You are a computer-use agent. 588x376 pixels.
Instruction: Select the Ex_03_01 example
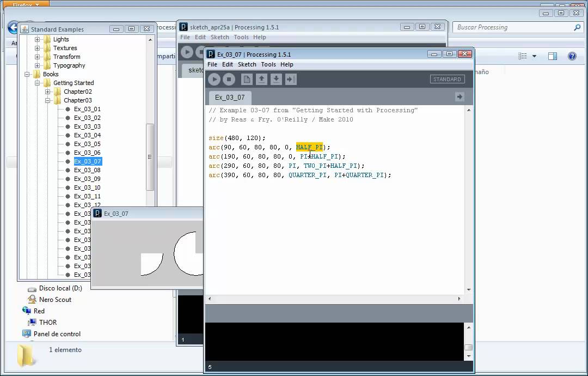click(87, 109)
